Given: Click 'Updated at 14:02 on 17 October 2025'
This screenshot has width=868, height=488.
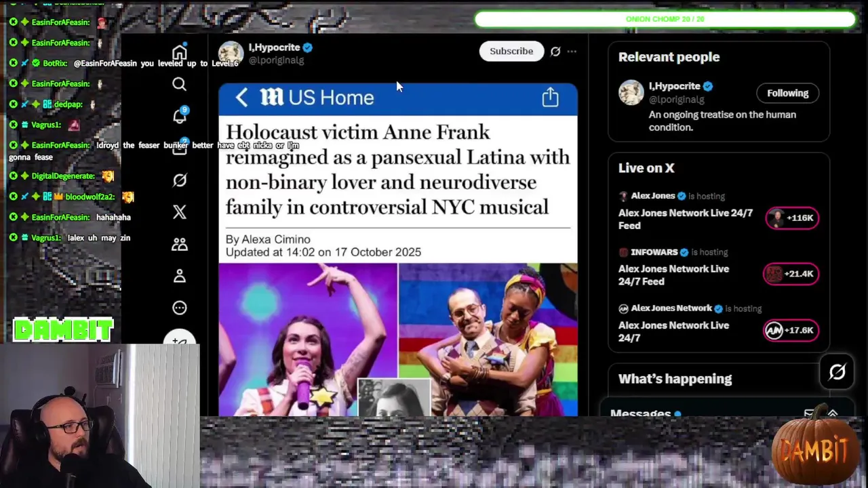Looking at the screenshot, I should [323, 252].
